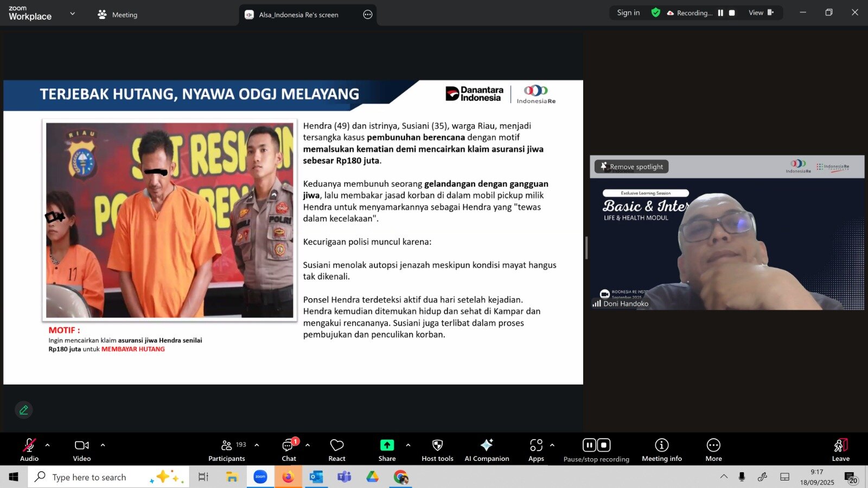868x488 pixels.
Task: Click the panel divider handle
Action: (x=586, y=248)
